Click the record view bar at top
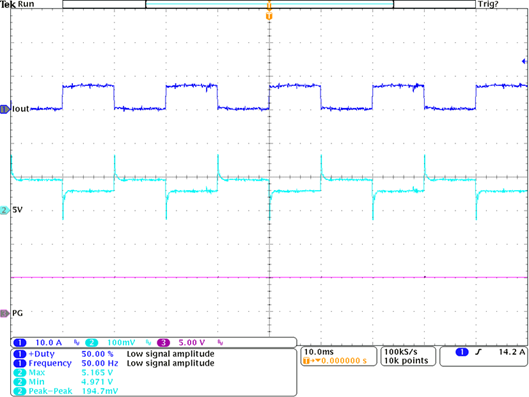529x397 pixels. (269, 4)
